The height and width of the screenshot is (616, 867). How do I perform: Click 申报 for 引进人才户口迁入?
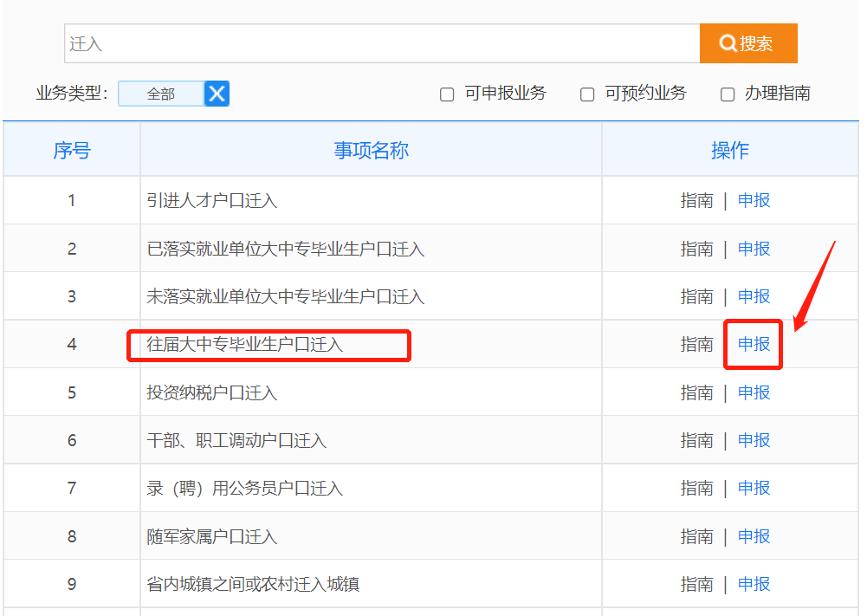(754, 201)
